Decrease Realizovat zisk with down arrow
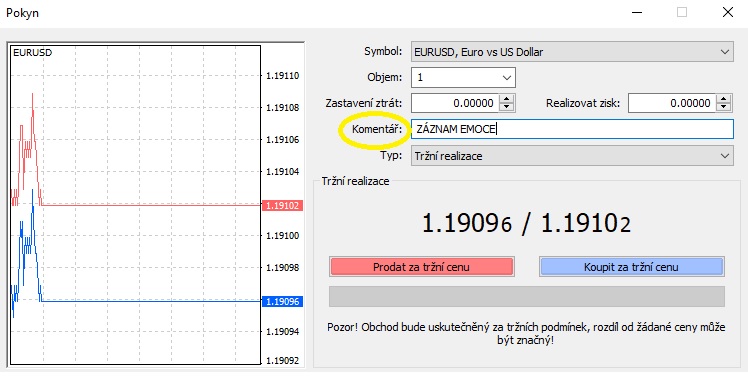 [x=724, y=107]
